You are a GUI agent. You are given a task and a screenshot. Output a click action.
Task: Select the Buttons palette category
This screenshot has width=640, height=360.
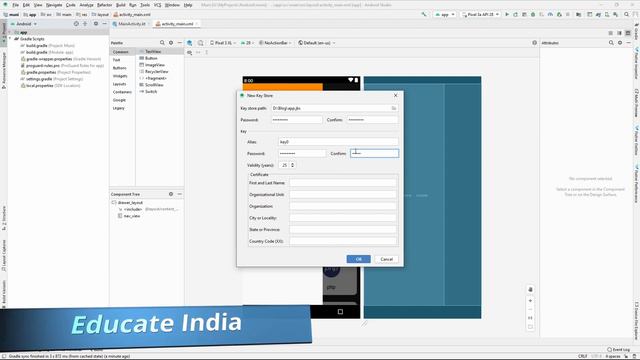pyautogui.click(x=120, y=68)
